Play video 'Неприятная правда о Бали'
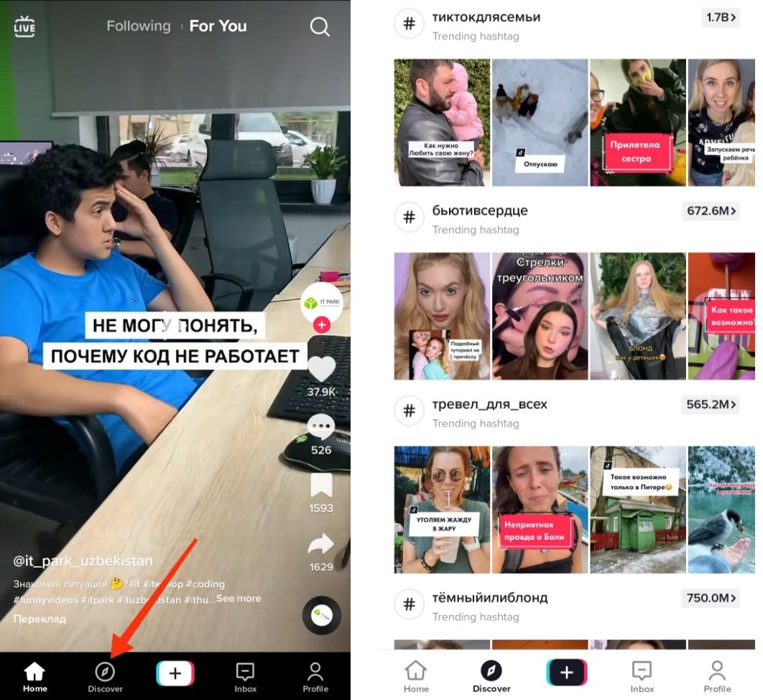This screenshot has height=700, width=763. tap(540, 510)
